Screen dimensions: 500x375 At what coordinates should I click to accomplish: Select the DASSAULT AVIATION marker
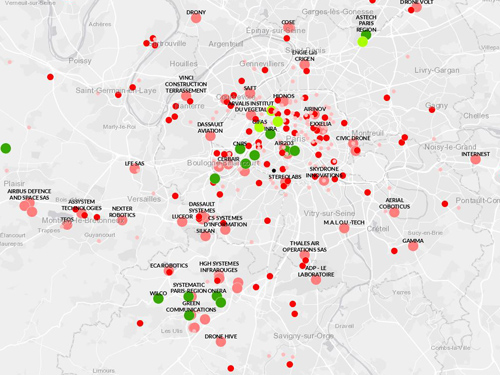(x=210, y=136)
